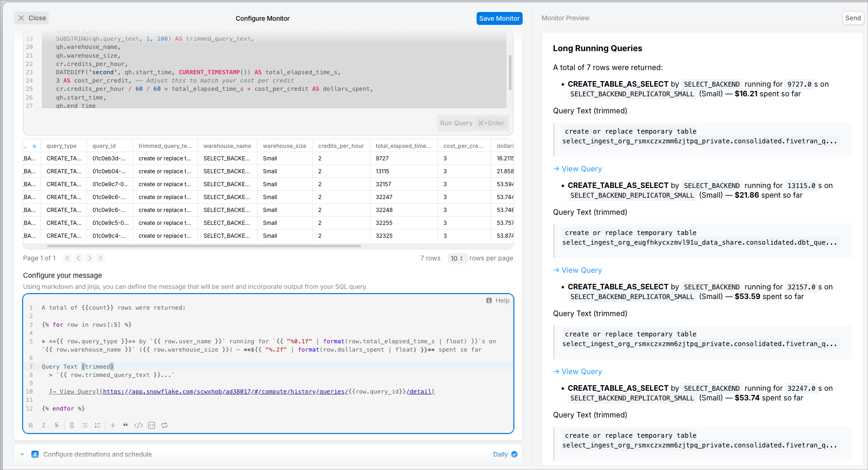Go to last results page
868x470 pixels.
(100, 258)
